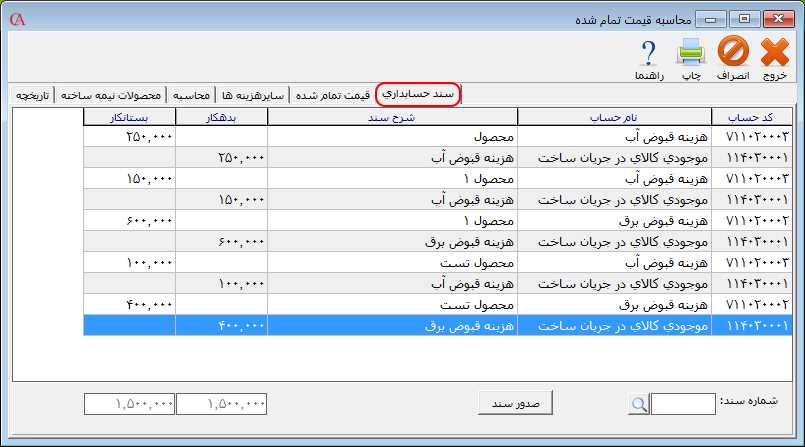Click the بستانکار column header
Image resolution: width=805 pixels, height=447 pixels.
129,117
